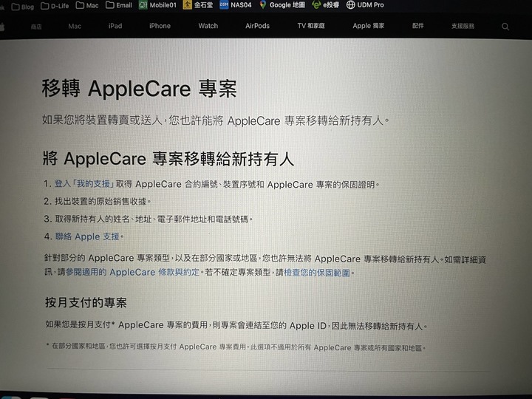This screenshot has height=399, width=532.
Task: Open the Email bookmark folder
Action: 119,5
